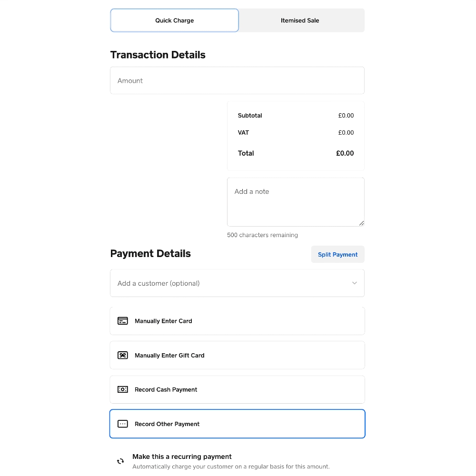
Task: Click the recurring payment description text
Action: click(231, 466)
